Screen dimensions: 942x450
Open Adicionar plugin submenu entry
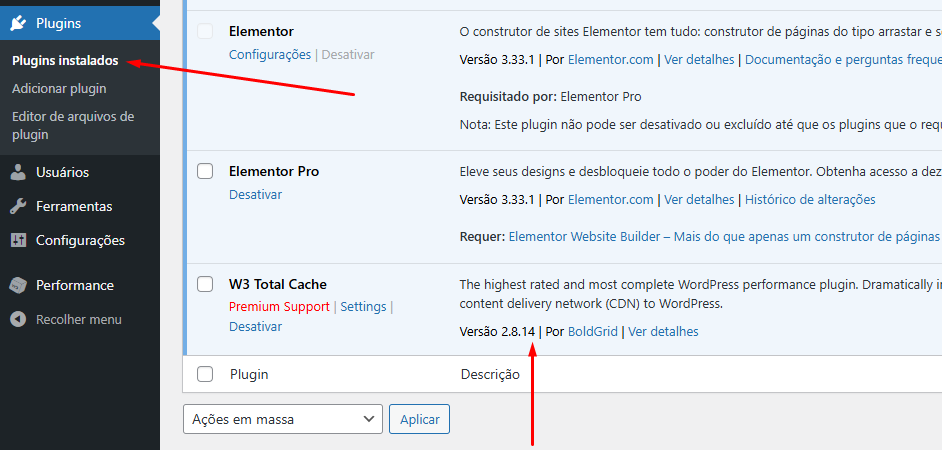(x=59, y=89)
